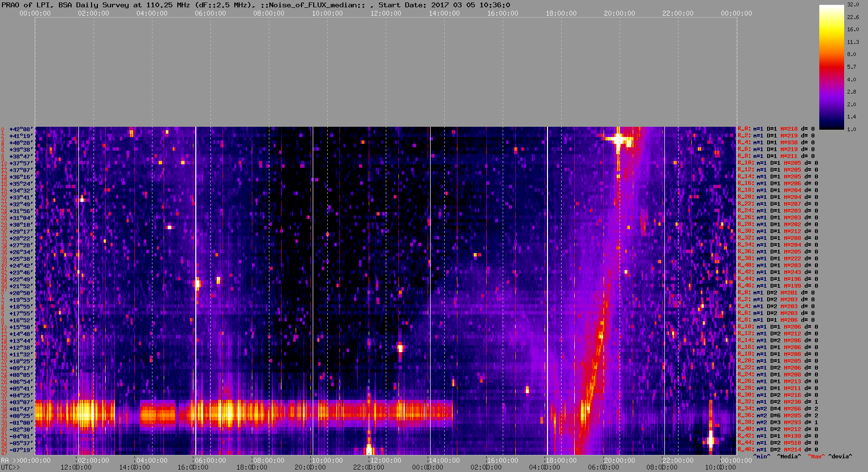Click the declination label +12°38'
This screenshot has height=472, width=868.
21,348
